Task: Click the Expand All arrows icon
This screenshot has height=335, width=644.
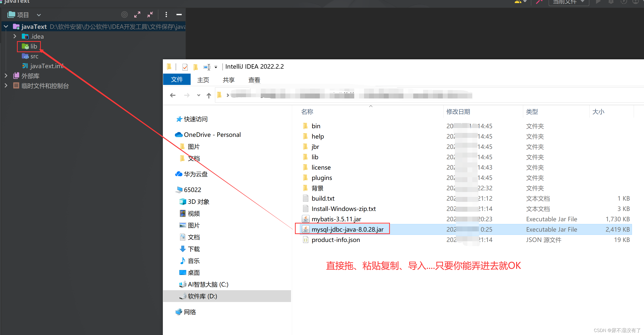Action: coord(137,15)
